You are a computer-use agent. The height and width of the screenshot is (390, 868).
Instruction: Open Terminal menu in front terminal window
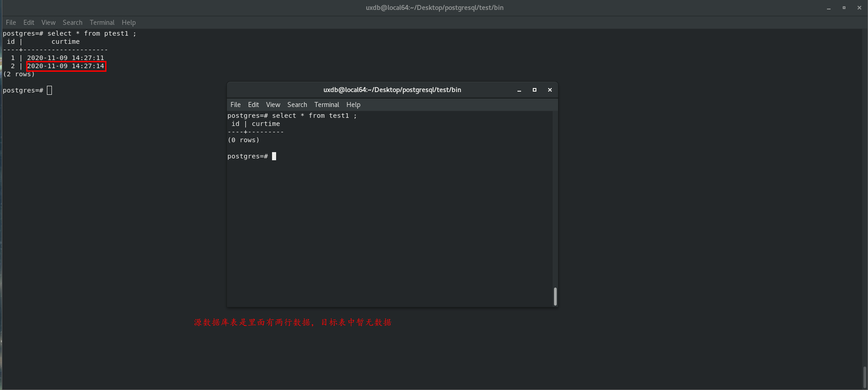(x=327, y=105)
